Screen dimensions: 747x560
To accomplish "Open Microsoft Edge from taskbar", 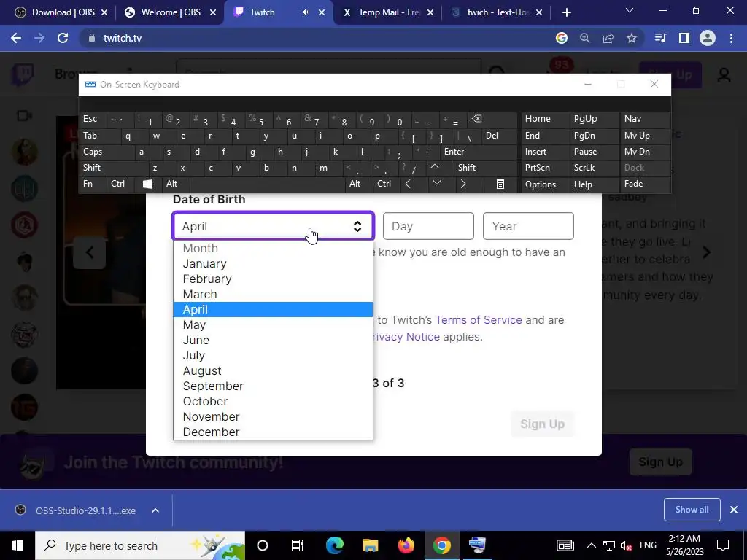I will (x=334, y=545).
